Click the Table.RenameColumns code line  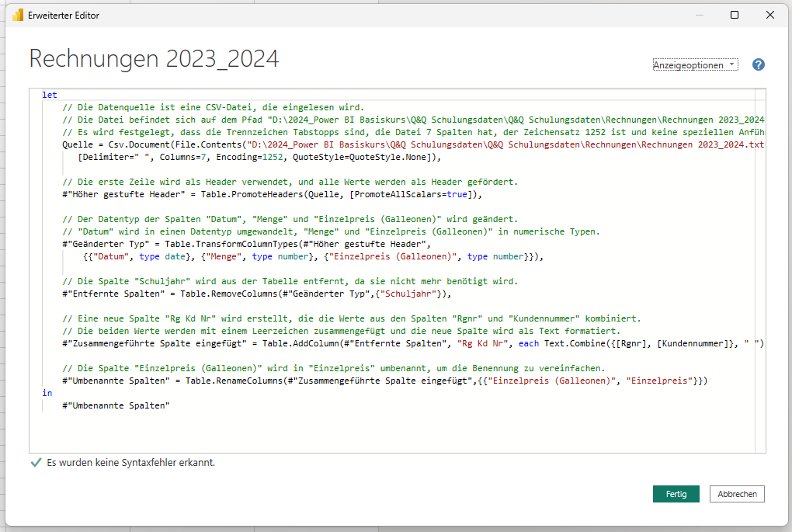click(x=385, y=381)
